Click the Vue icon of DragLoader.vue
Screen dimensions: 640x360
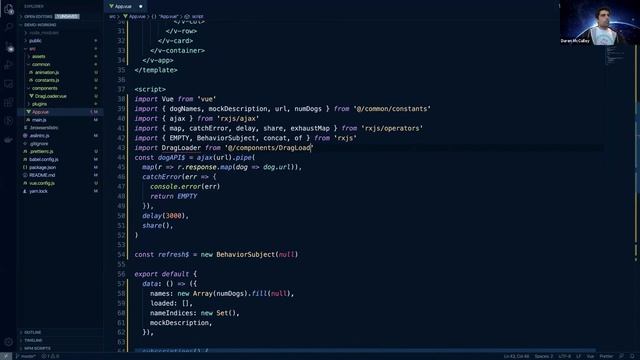click(x=31, y=96)
